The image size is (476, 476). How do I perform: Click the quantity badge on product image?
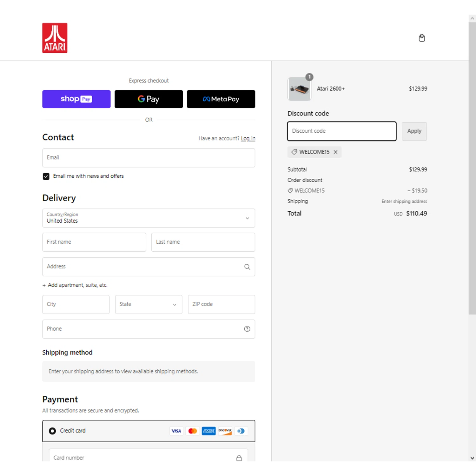coord(309,77)
